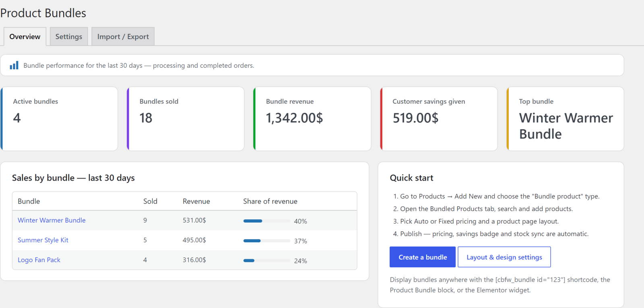Open the Summer Style Kit link
The width and height of the screenshot is (644, 308).
point(43,240)
